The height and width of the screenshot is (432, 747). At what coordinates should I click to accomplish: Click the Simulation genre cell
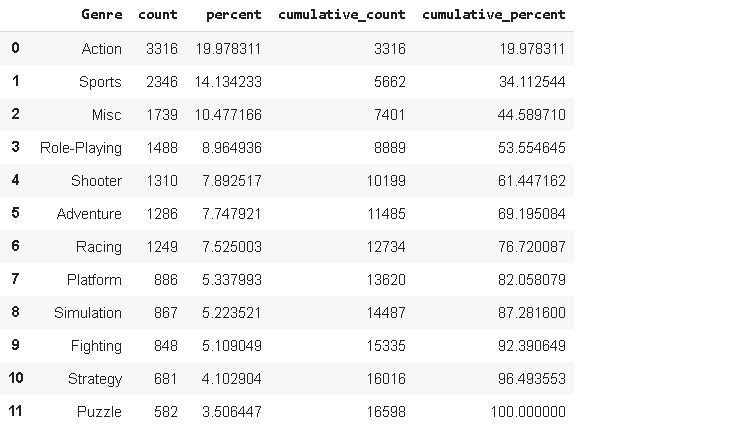tap(88, 313)
